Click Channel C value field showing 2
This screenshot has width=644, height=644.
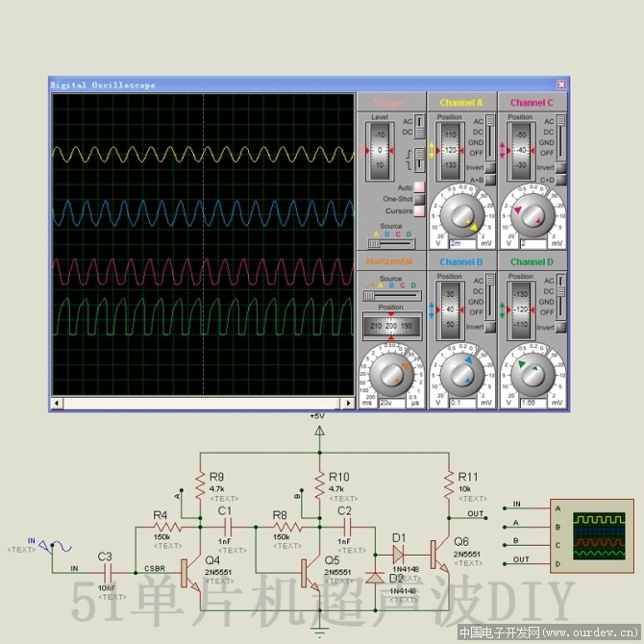tap(533, 243)
